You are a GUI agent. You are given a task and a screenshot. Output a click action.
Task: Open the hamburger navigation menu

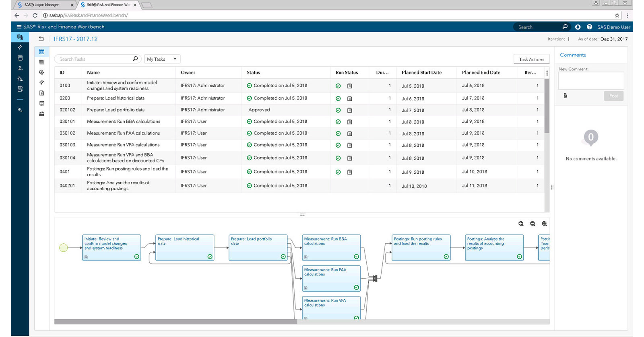click(x=19, y=27)
